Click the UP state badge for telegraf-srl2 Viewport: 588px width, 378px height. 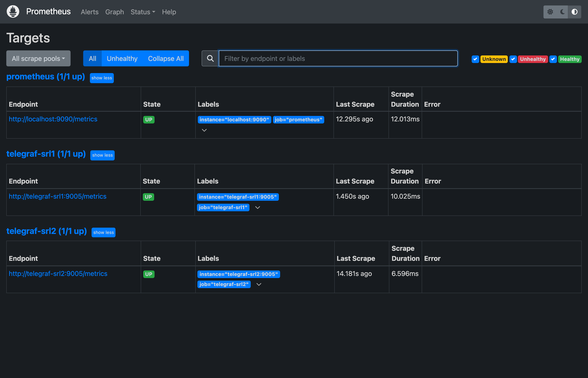[149, 274]
